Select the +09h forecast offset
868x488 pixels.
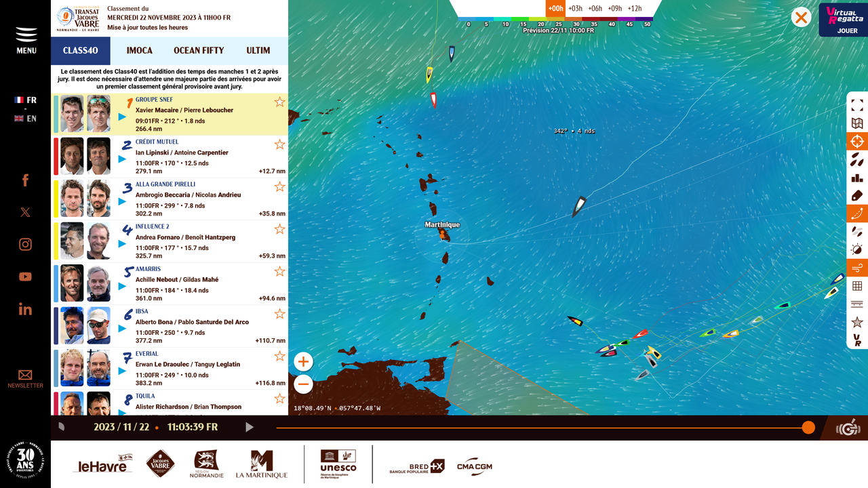pyautogui.click(x=614, y=9)
